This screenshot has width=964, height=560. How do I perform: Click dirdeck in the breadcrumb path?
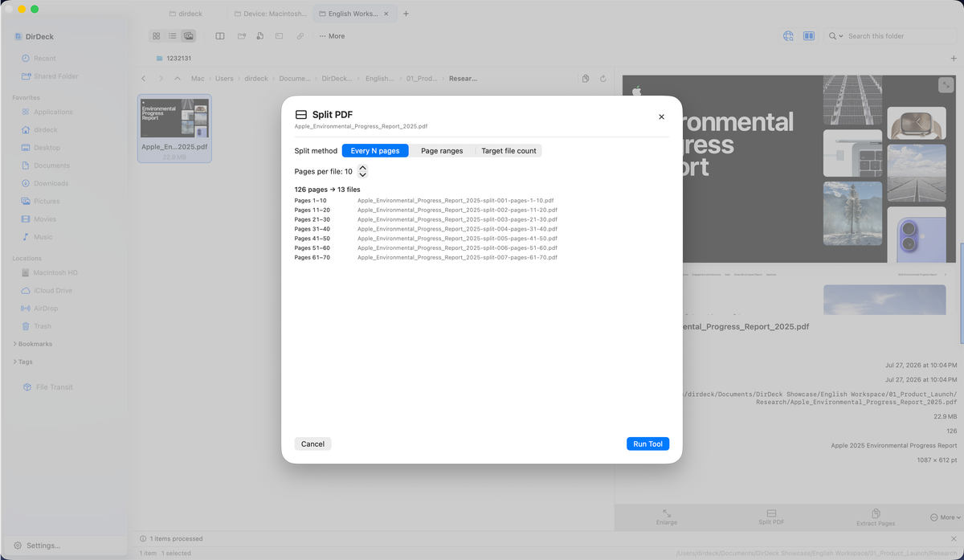[x=256, y=79]
